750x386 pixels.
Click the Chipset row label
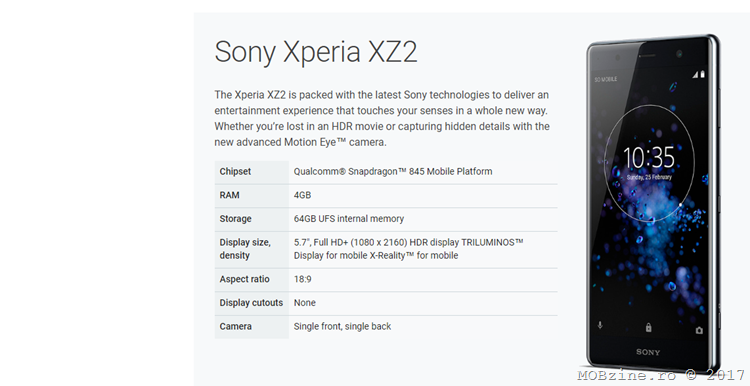point(235,171)
